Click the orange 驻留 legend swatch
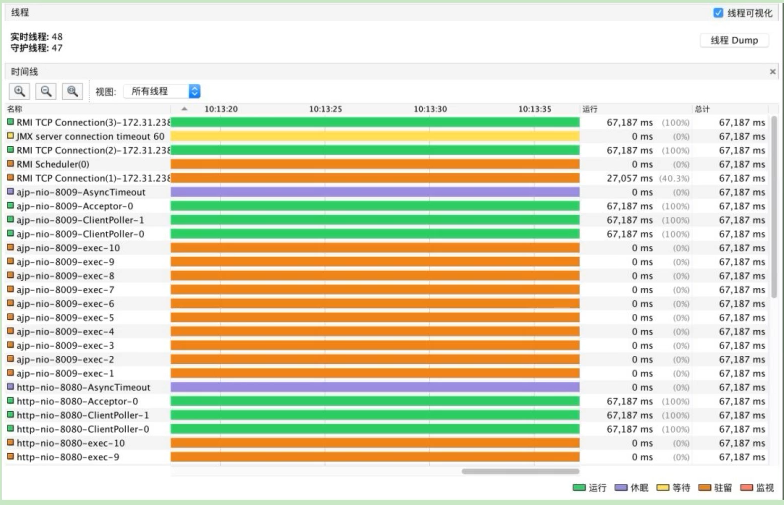This screenshot has width=784, height=505. click(704, 488)
